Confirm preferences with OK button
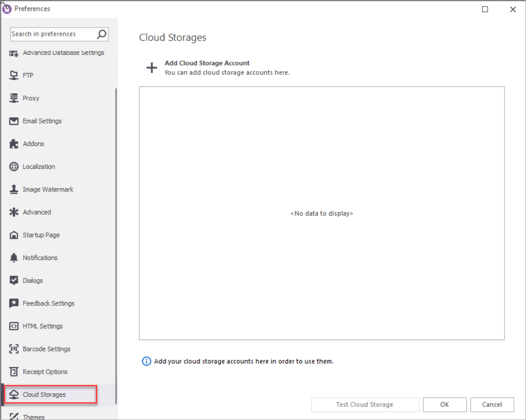The width and height of the screenshot is (526, 420). point(445,405)
